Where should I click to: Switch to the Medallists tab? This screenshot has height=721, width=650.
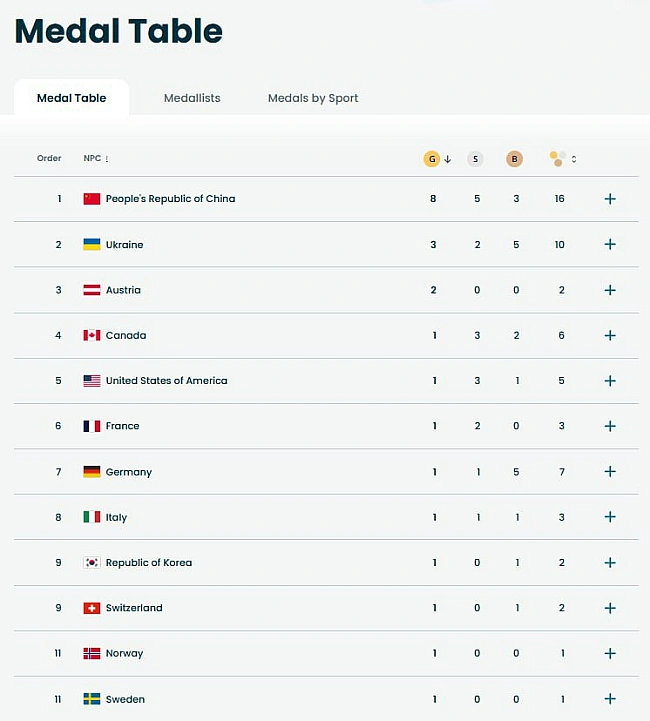[192, 98]
